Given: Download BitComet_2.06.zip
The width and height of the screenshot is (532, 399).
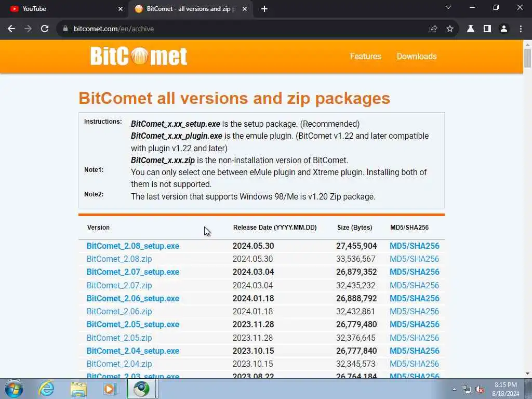Looking at the screenshot, I should point(119,312).
